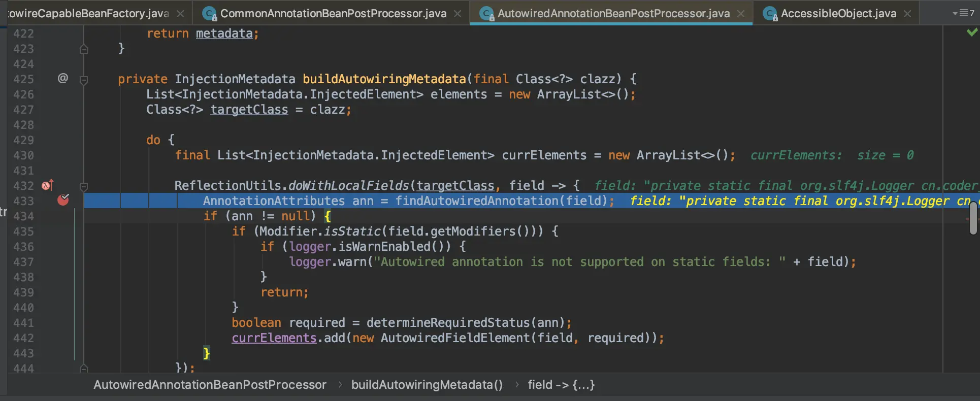980x401 pixels.
Task: Close the CommonAnnotationBeanPostProcessor.java tab
Action: pyautogui.click(x=458, y=14)
